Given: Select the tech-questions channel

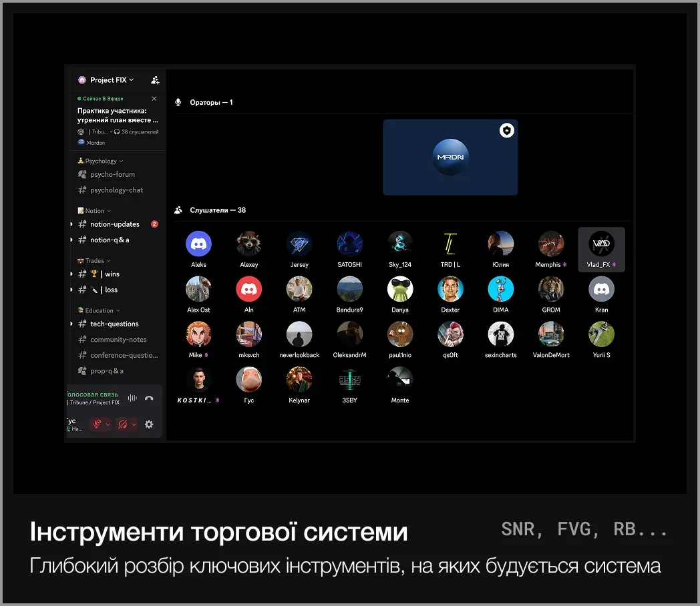Looking at the screenshot, I should click(x=114, y=324).
